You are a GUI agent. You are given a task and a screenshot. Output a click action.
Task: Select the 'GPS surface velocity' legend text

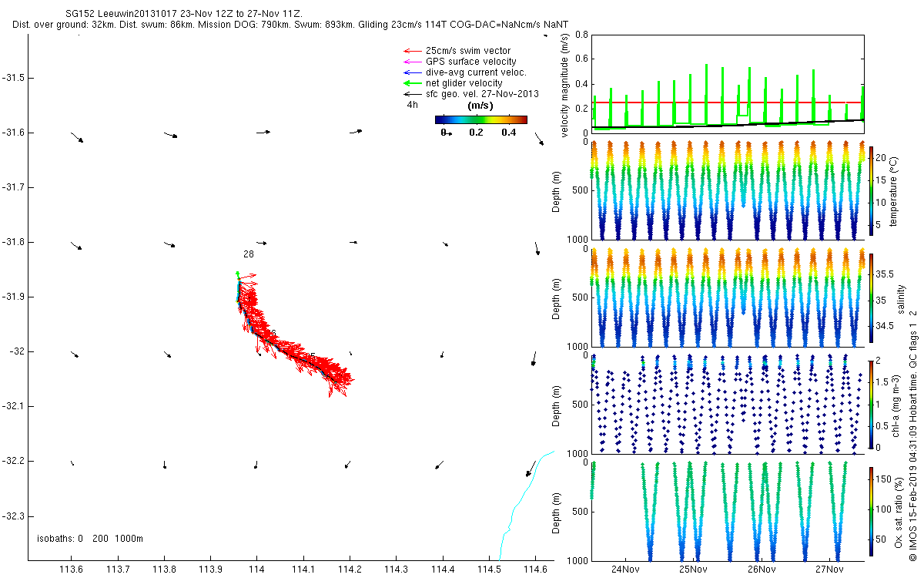pos(470,62)
